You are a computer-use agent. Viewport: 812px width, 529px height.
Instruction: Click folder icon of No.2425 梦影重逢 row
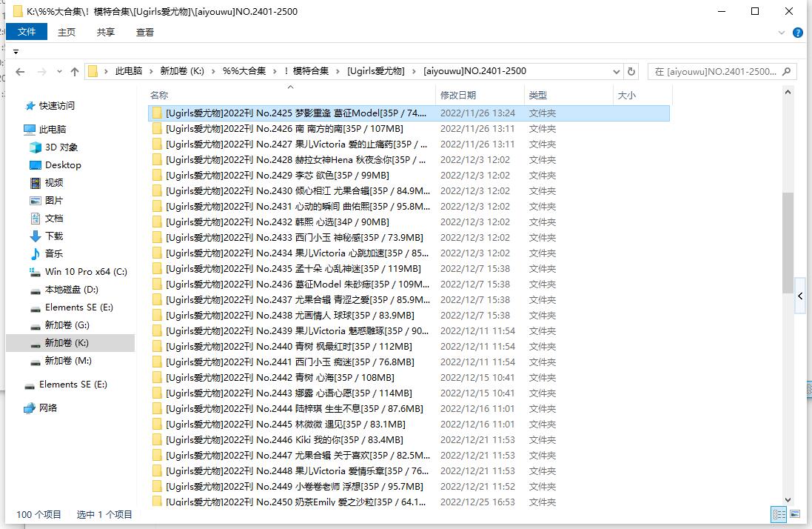coord(158,113)
